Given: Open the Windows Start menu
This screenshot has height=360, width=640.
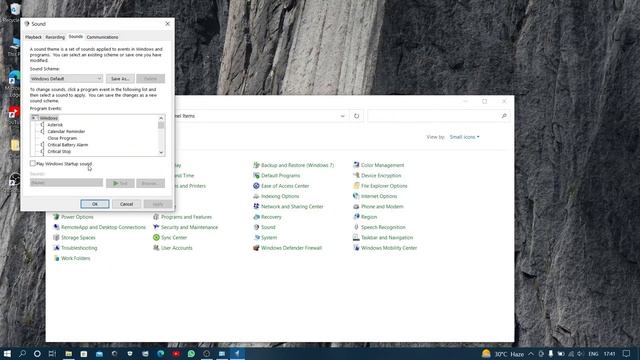Looking at the screenshot, I should (x=7, y=353).
